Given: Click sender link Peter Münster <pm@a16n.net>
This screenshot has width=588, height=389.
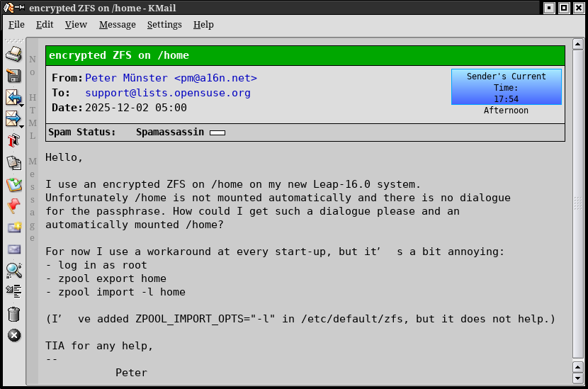Looking at the screenshot, I should coord(171,78).
